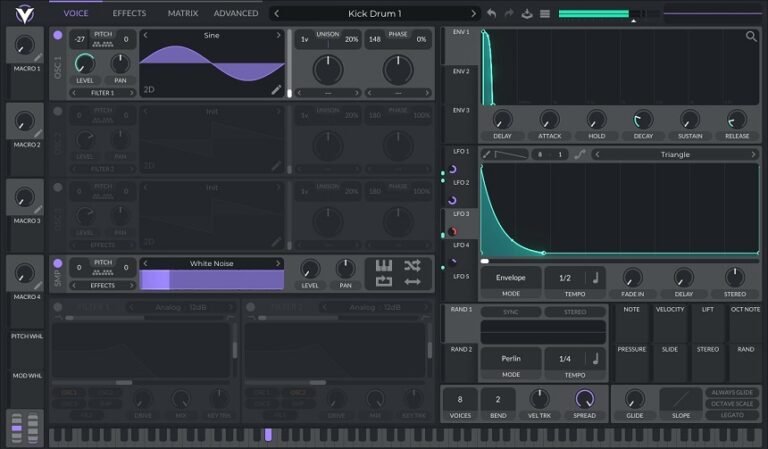768x449 pixels.
Task: Adjust the GLIDE knob
Action: (x=634, y=400)
